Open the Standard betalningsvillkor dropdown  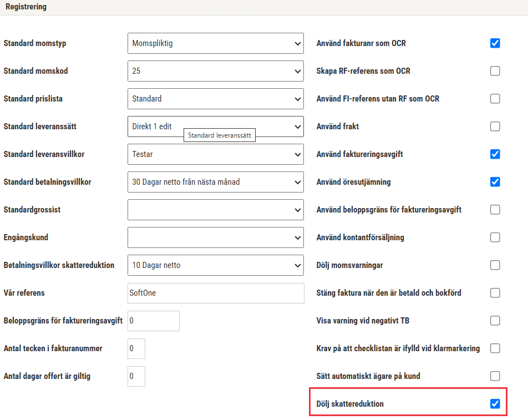tap(216, 182)
